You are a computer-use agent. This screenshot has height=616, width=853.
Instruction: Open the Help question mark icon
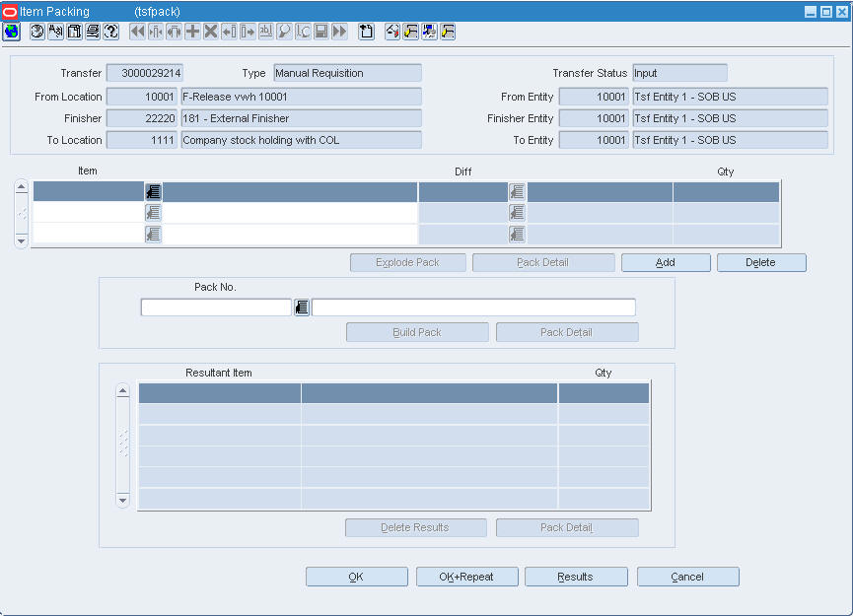coord(108,31)
